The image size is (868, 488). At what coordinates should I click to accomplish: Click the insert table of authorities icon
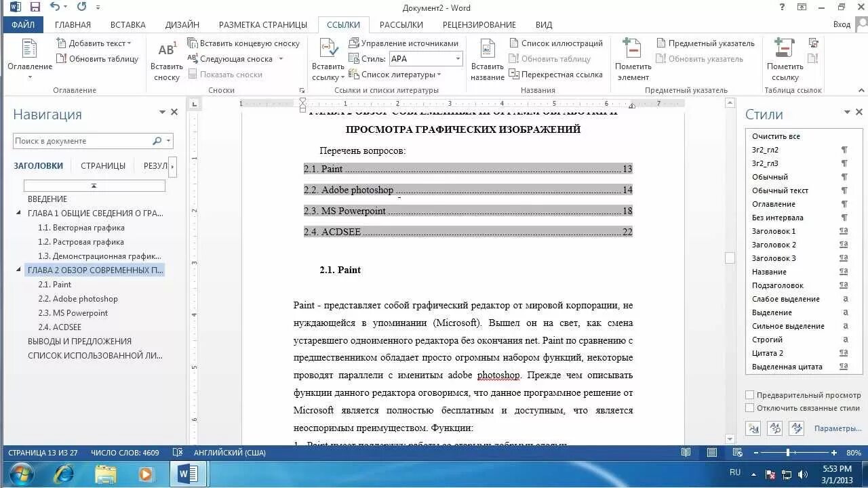click(x=813, y=43)
